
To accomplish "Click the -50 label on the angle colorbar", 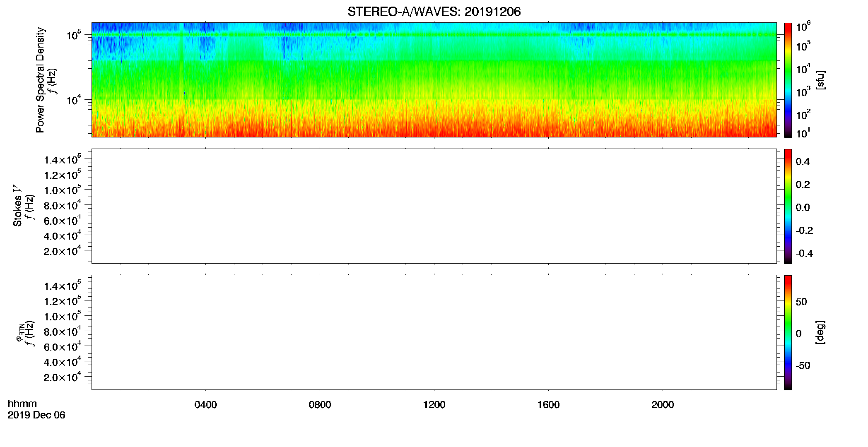I will tap(803, 366).
